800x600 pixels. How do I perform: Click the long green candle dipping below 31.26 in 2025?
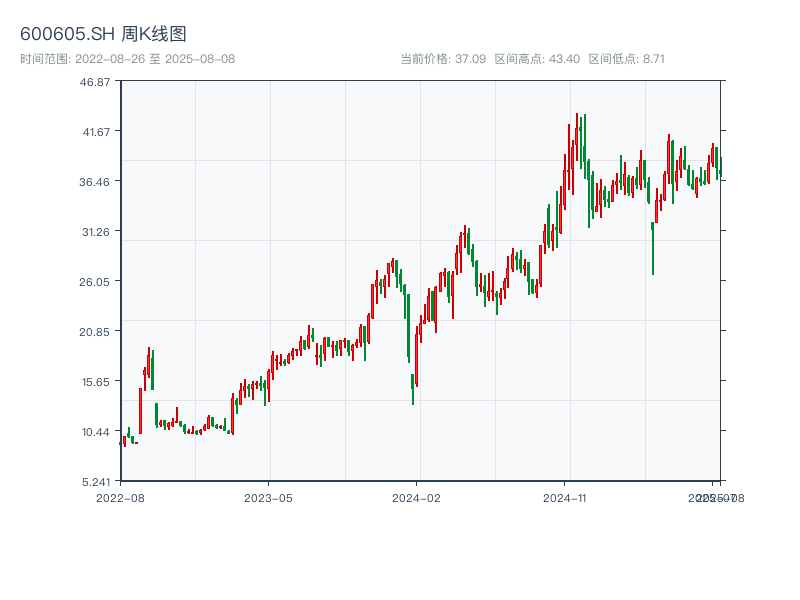(653, 248)
